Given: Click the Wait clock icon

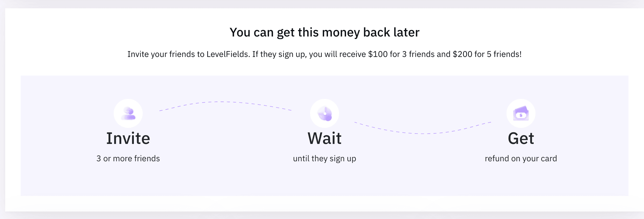Looking at the screenshot, I should (325, 113).
